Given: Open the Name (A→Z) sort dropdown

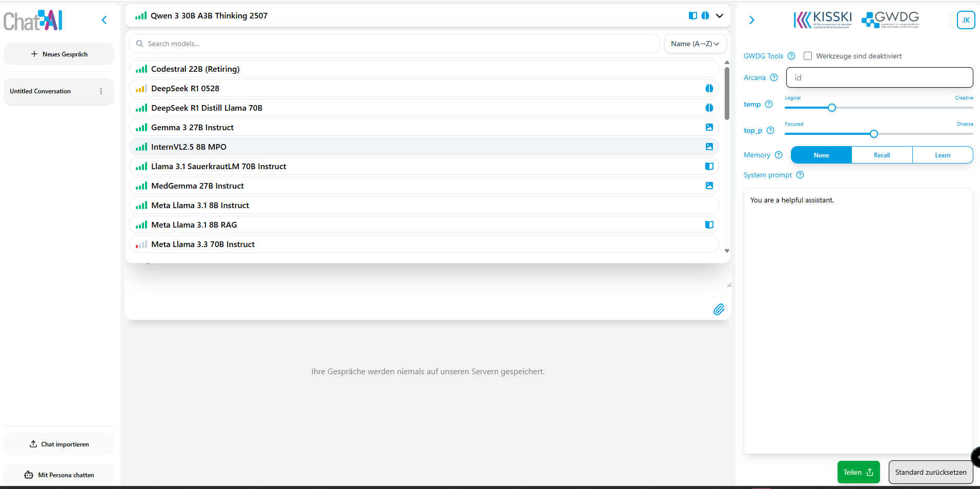Looking at the screenshot, I should click(x=695, y=44).
